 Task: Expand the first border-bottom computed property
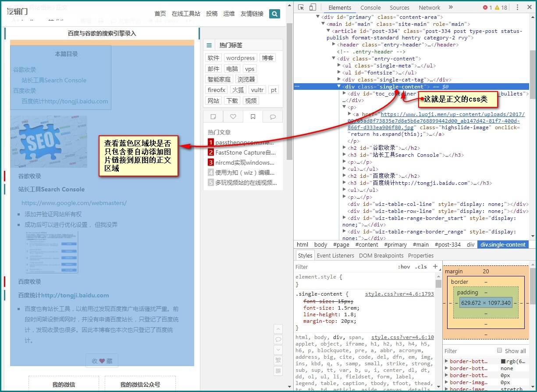click(x=447, y=361)
